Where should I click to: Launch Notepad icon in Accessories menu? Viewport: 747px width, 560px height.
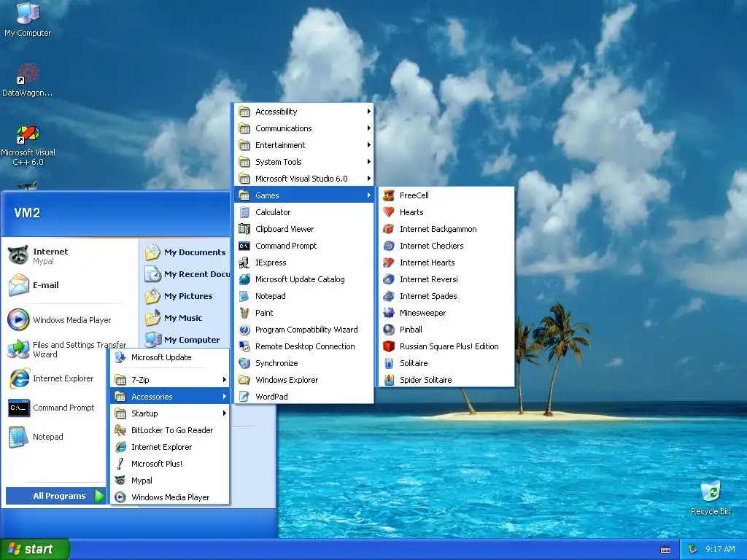click(x=244, y=296)
